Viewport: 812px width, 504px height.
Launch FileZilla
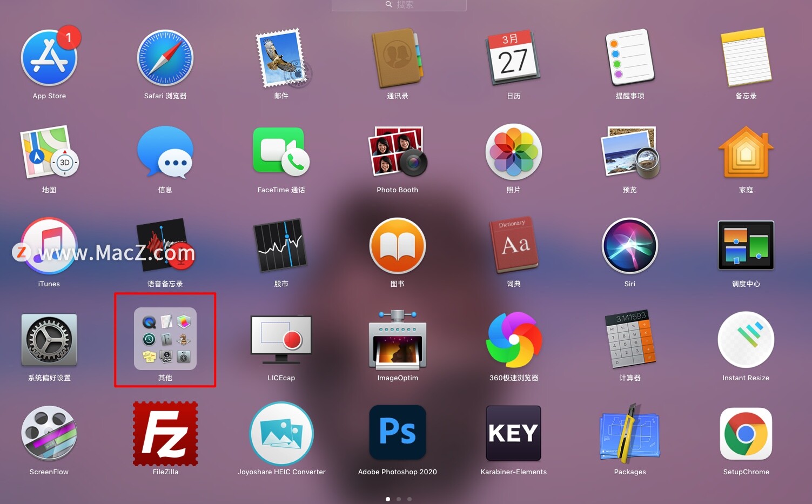165,434
